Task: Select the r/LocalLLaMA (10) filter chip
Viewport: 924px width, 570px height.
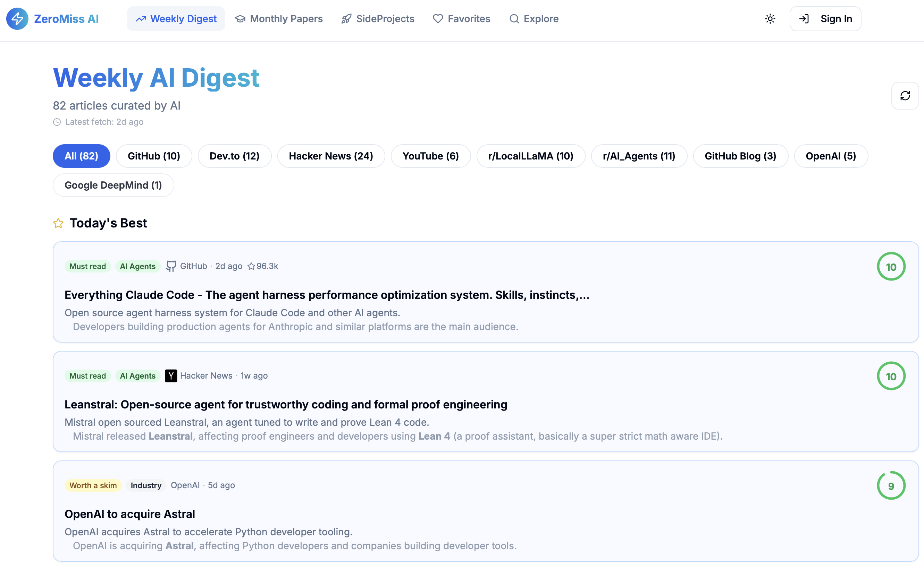Action: tap(530, 156)
